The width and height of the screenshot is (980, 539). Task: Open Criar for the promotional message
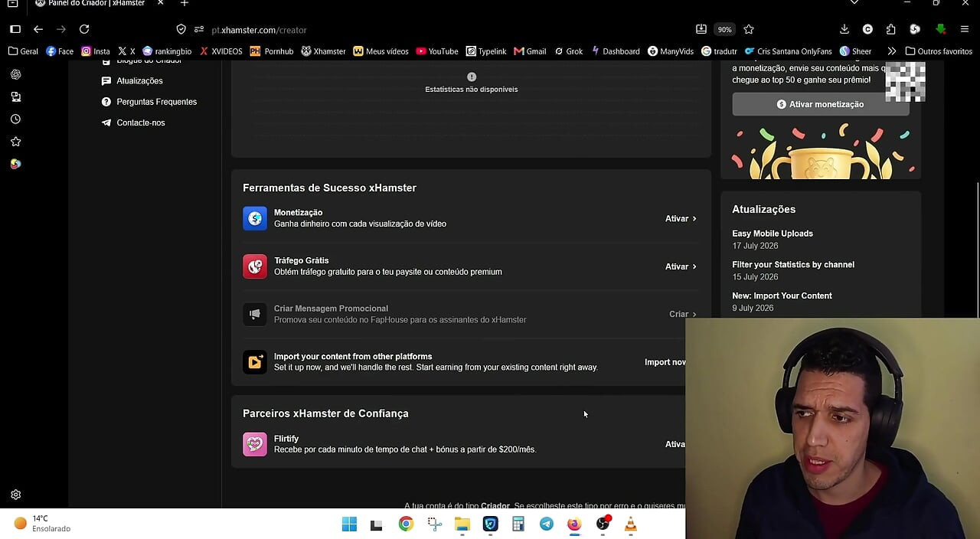tap(683, 314)
